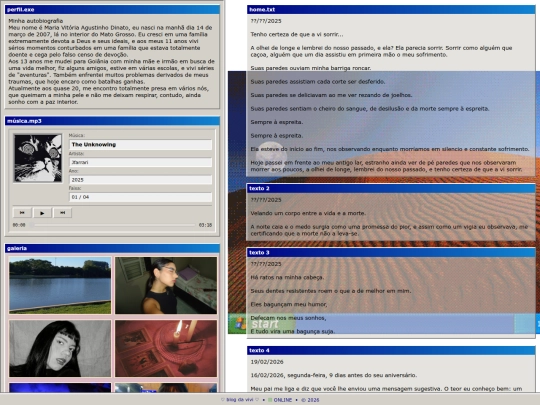
Task: Click the line Tenho certeza de que a vi sorrir...
Action: tap(297, 34)
